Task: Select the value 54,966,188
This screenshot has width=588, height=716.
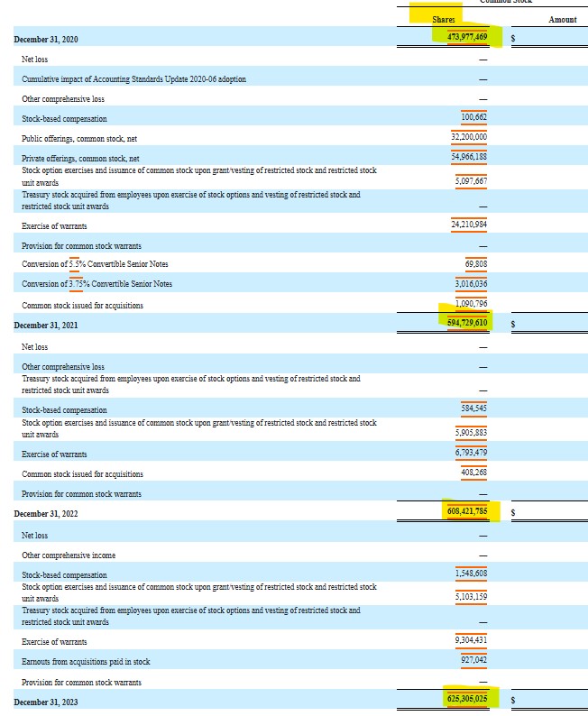Action: (x=469, y=157)
